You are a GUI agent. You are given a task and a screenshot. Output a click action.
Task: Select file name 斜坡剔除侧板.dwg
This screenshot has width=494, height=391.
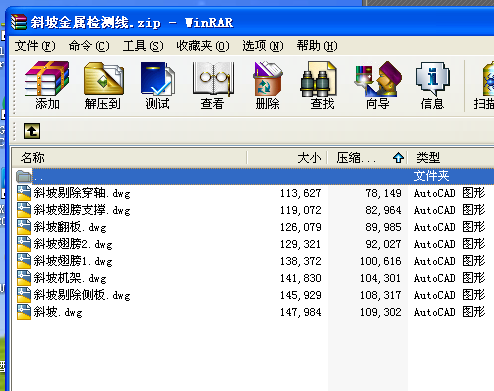point(82,295)
